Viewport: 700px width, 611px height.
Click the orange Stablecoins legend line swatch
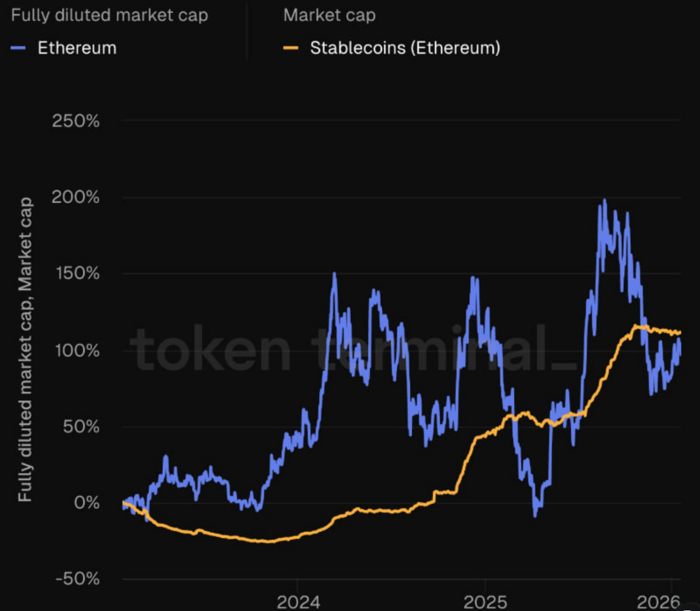[x=290, y=48]
